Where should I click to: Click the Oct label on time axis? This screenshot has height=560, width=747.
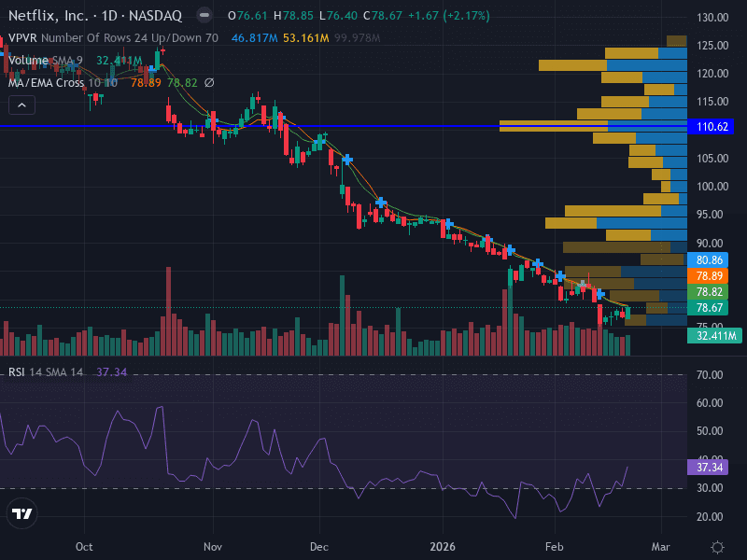[84, 547]
